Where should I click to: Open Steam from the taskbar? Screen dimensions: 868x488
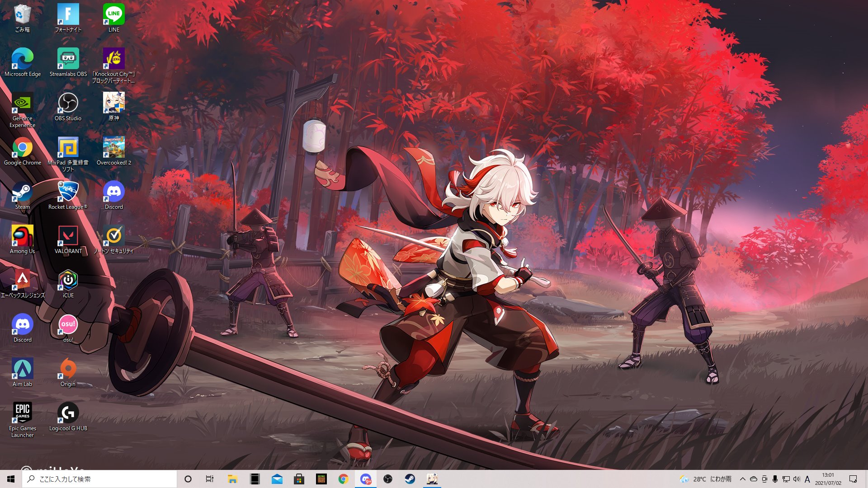[410, 479]
